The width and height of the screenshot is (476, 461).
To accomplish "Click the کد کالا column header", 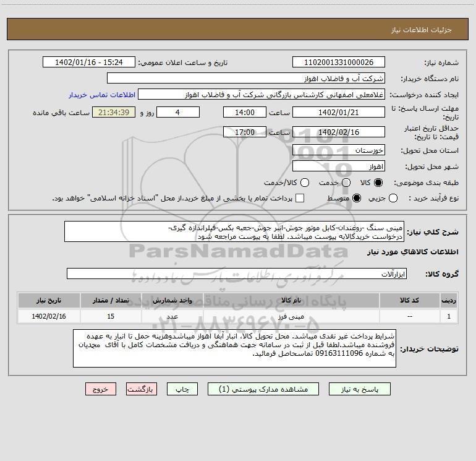I will click(x=409, y=300).
